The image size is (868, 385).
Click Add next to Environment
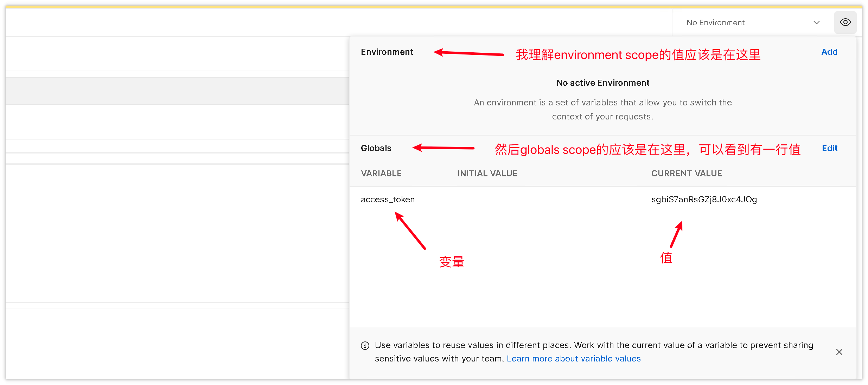pos(829,52)
